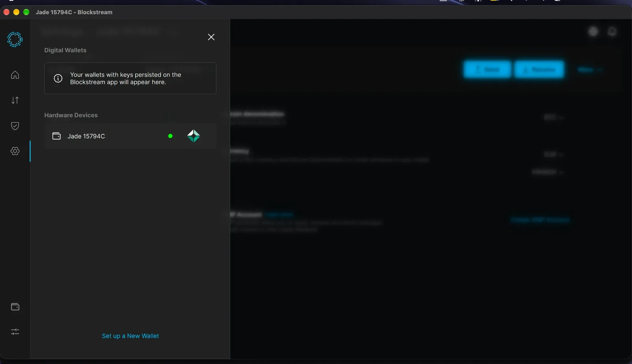Open the Wallets icon near sidebar bottom

15,307
